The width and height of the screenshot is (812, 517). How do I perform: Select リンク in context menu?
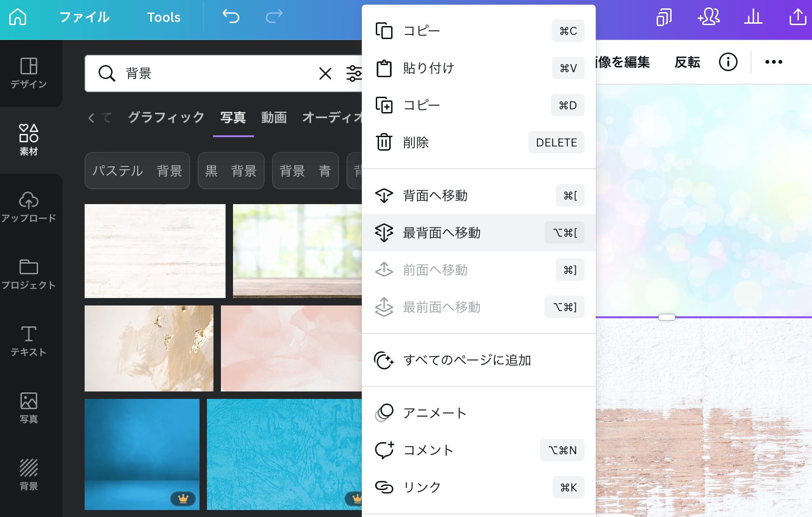click(x=479, y=487)
